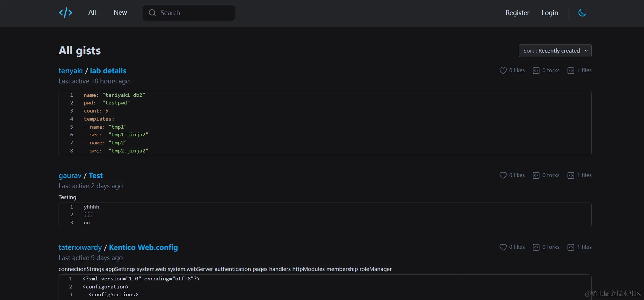This screenshot has width=644, height=300.
Task: Go to the New gist page
Action: click(120, 13)
